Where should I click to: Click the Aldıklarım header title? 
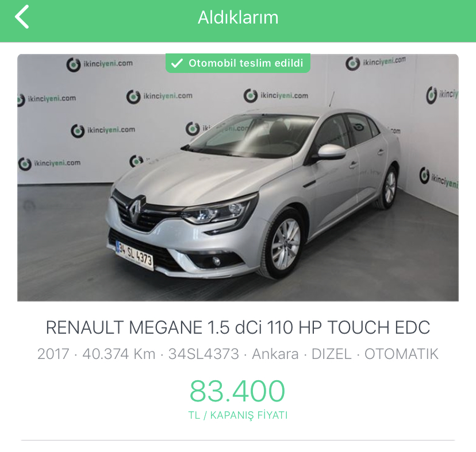pos(238,18)
